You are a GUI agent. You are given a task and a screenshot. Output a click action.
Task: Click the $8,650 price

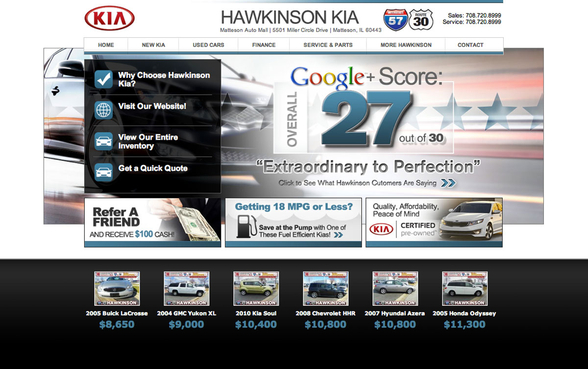coord(117,324)
